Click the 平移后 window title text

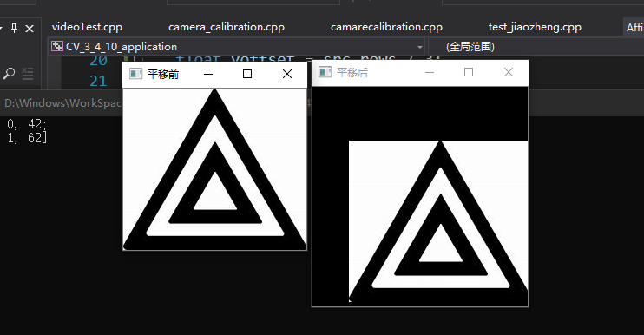coord(352,73)
